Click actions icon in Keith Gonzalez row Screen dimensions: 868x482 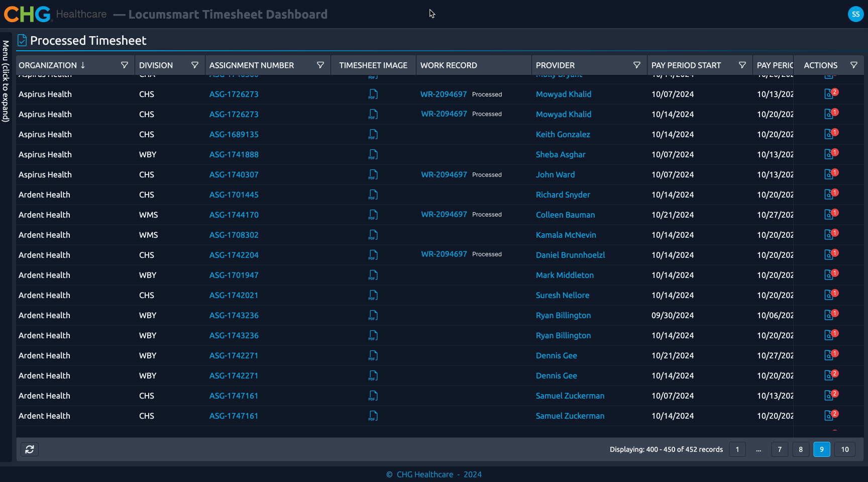pyautogui.click(x=829, y=134)
